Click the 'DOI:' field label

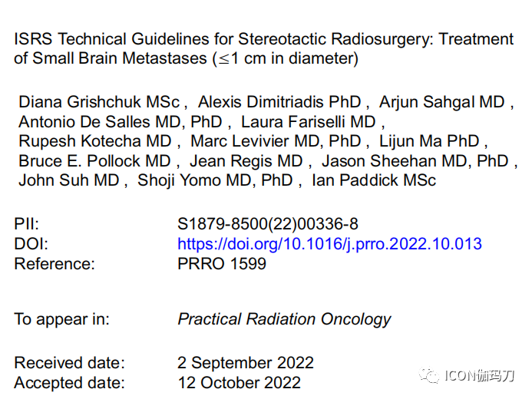[x=31, y=245]
